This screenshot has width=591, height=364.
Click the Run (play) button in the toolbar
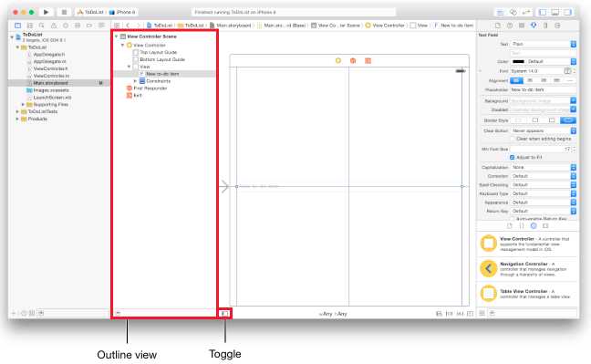(46, 12)
